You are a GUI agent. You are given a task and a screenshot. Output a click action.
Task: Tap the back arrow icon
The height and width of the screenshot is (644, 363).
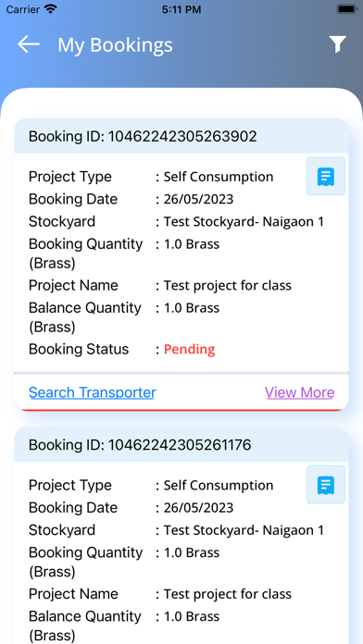29,44
